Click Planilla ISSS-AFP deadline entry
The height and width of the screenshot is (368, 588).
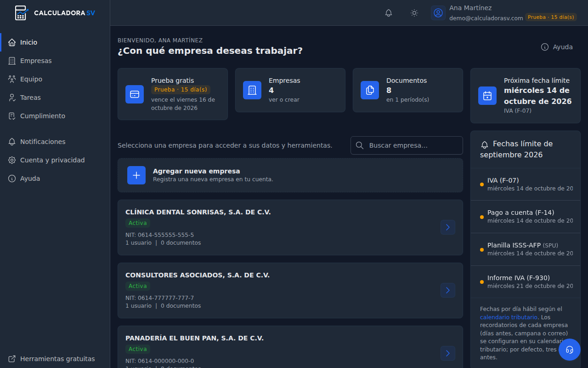526,249
